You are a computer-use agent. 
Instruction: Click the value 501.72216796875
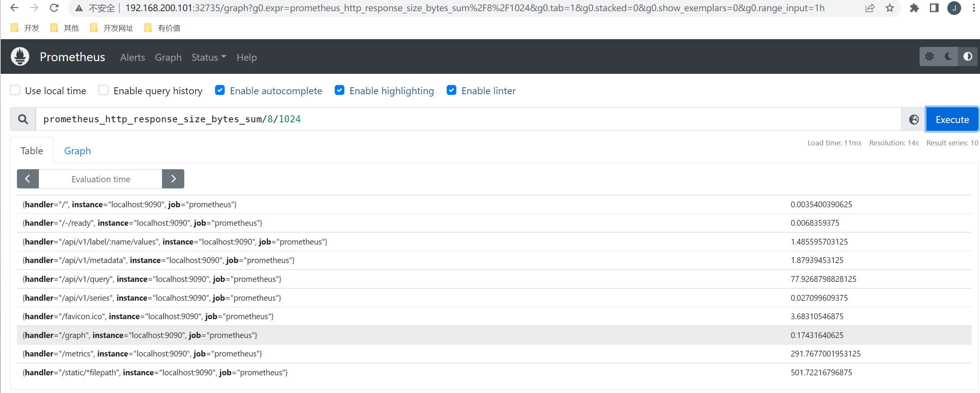pyautogui.click(x=821, y=373)
